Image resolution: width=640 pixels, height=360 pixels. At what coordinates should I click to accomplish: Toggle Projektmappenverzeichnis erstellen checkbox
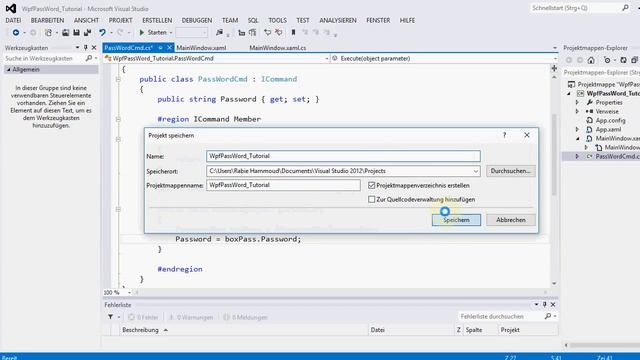(x=371, y=185)
